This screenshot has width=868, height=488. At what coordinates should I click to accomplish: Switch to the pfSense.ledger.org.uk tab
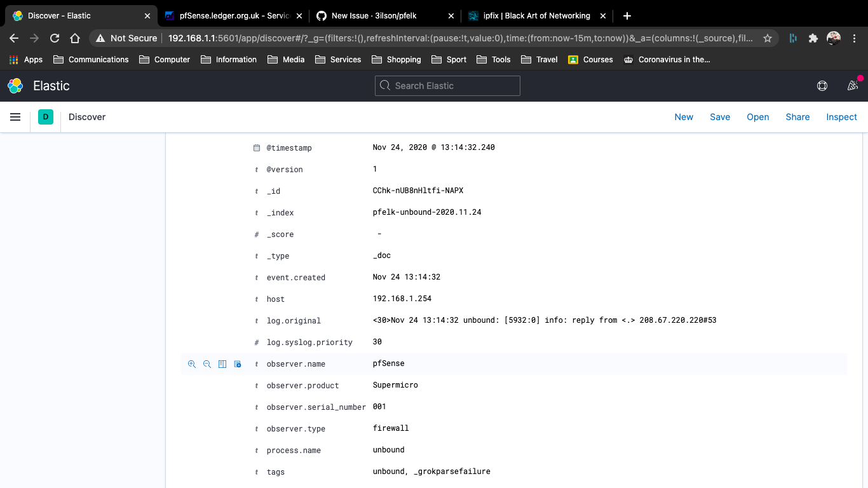(x=233, y=16)
